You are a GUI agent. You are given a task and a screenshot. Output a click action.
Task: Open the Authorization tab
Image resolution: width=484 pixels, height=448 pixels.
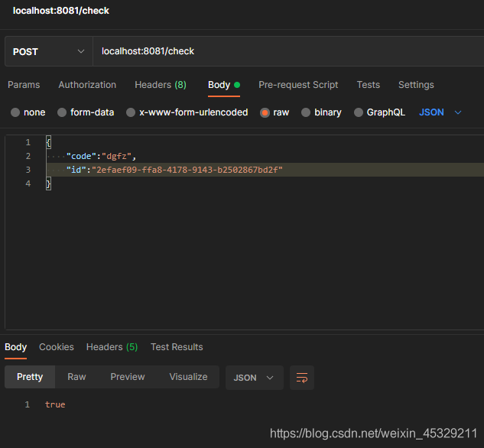[x=87, y=85]
